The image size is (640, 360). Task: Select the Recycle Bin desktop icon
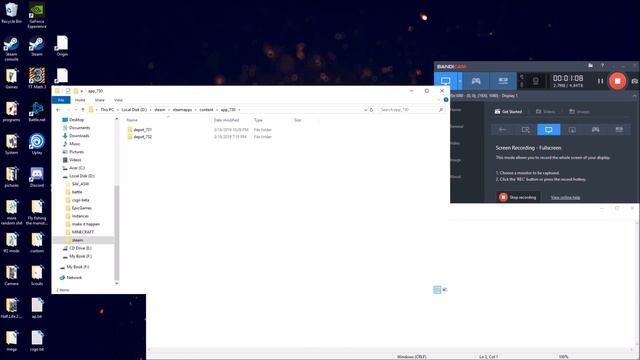coord(11,13)
